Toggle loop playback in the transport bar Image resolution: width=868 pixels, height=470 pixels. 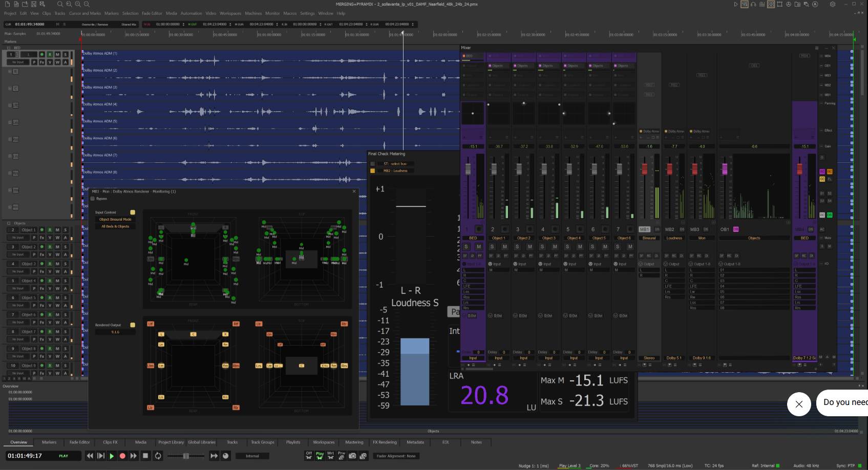158,456
